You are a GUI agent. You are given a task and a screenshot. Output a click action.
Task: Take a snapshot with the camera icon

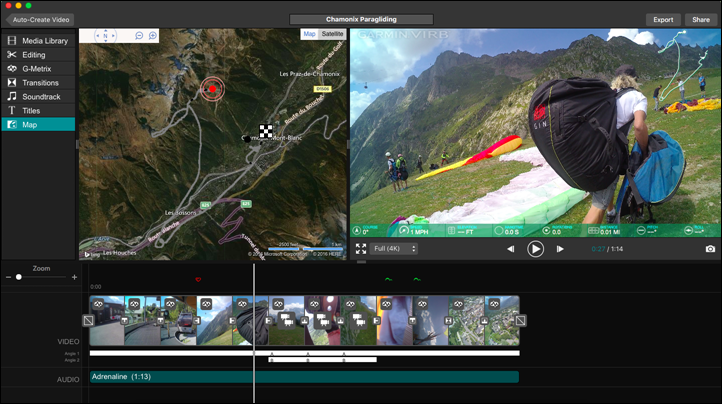(x=710, y=249)
